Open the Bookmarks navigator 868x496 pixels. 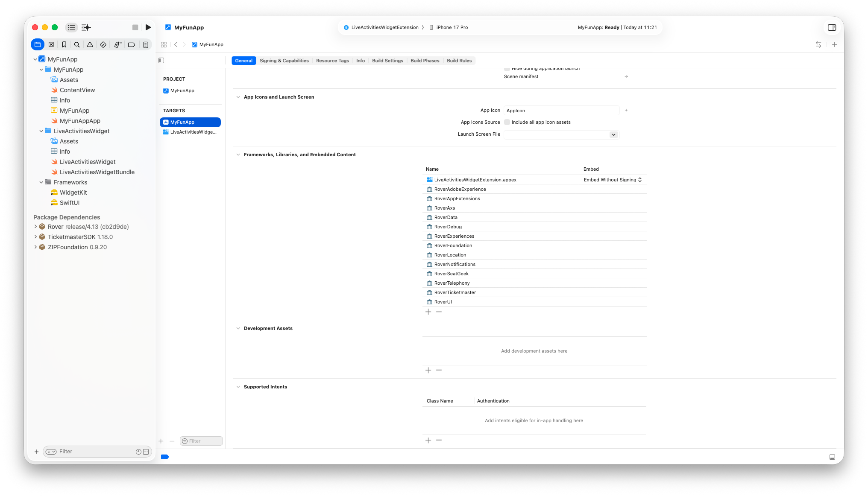coord(64,44)
